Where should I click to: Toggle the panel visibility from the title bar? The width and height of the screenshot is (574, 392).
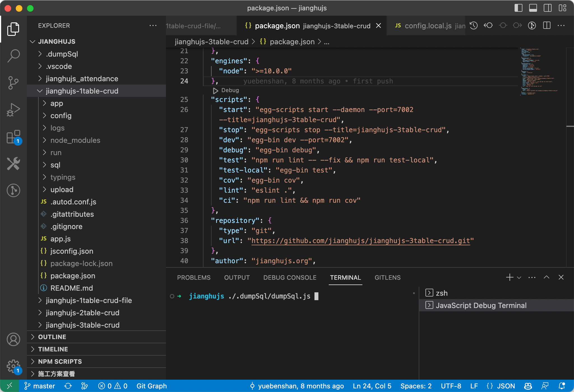coord(533,8)
